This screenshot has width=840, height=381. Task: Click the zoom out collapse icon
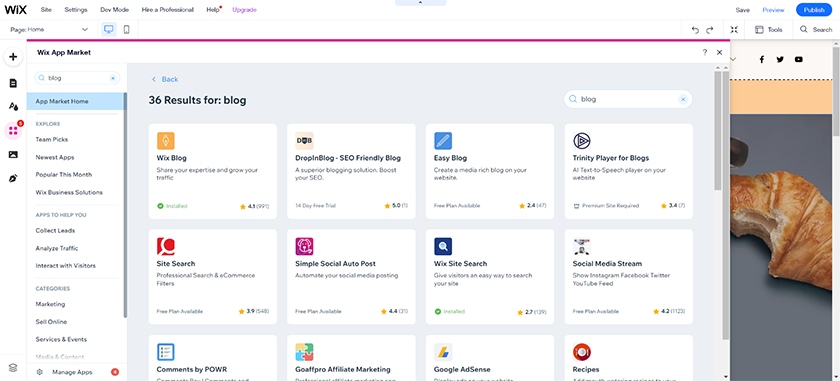coord(734,30)
